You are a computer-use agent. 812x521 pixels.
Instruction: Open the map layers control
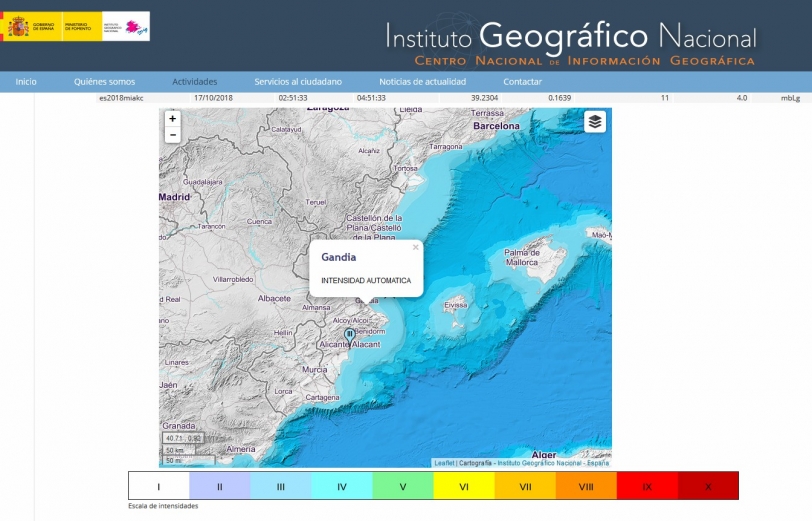point(594,122)
